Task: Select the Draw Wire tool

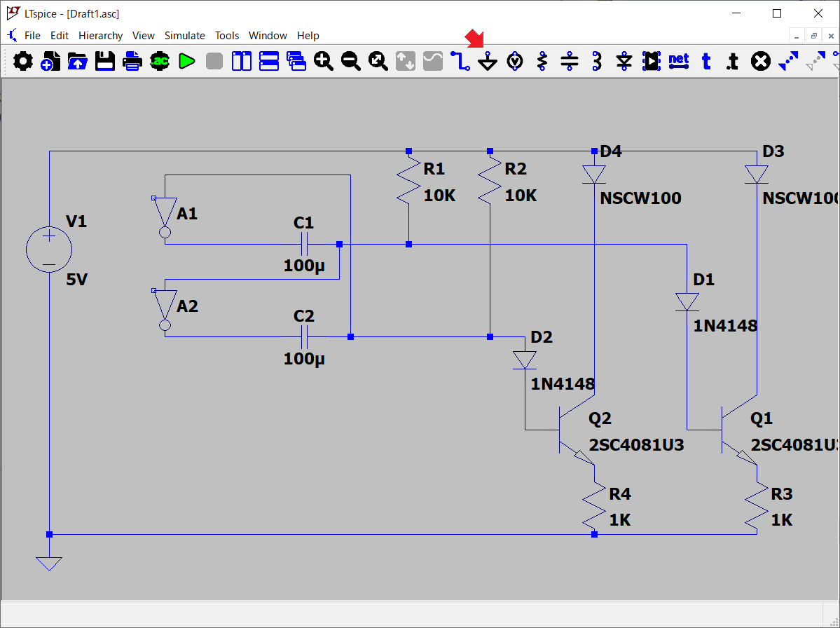Action: [460, 62]
